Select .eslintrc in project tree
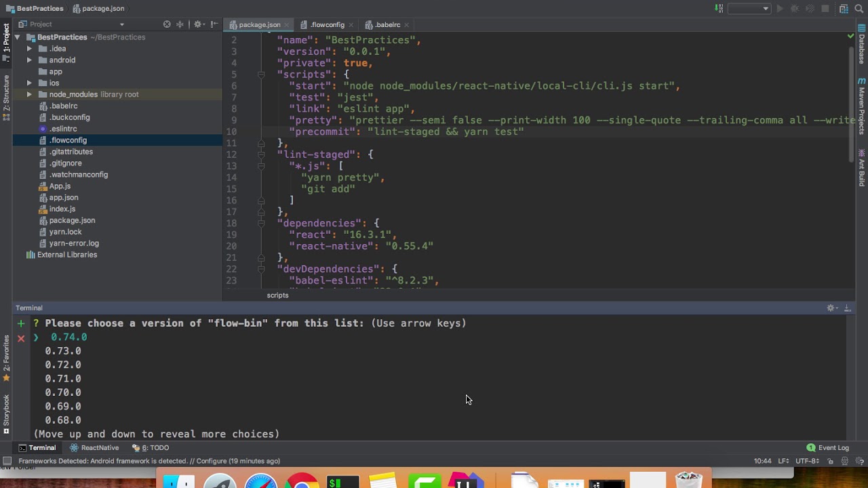868x488 pixels. pyautogui.click(x=63, y=129)
